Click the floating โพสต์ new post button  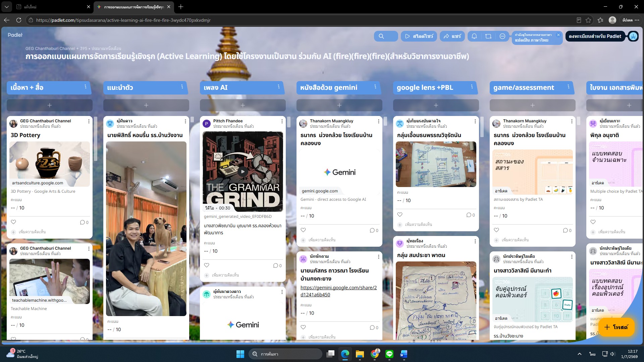616,327
